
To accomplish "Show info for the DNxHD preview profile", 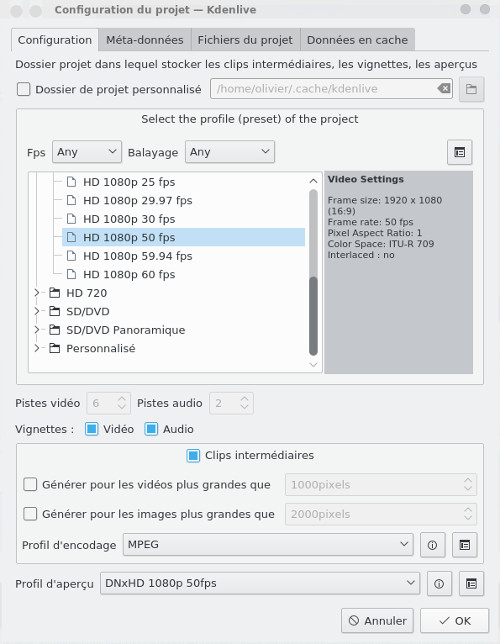I will pos(439,584).
